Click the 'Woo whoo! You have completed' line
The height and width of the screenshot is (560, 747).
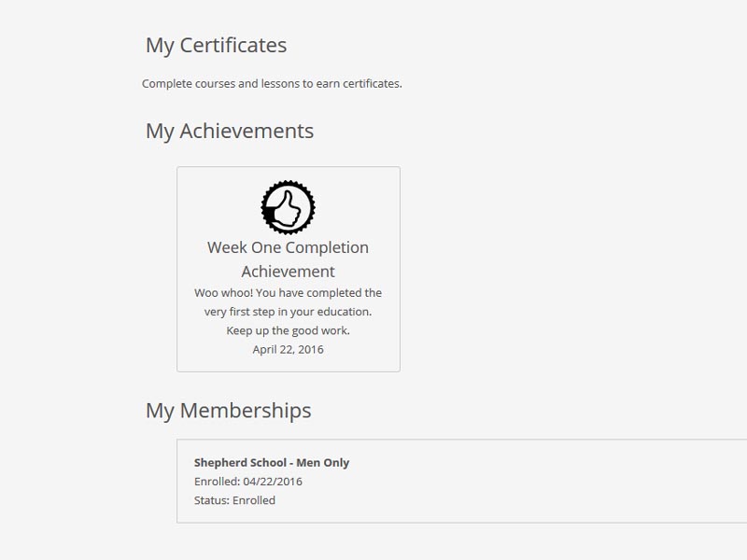pyautogui.click(x=288, y=293)
